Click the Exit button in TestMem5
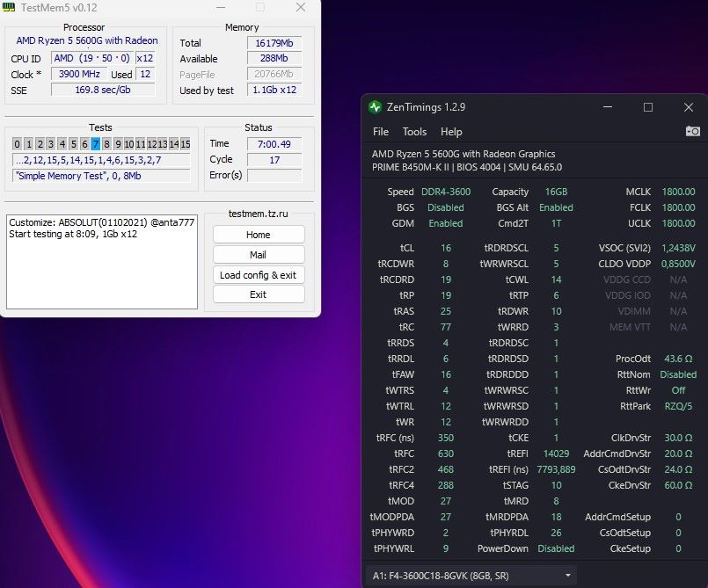This screenshot has width=708, height=588. click(259, 294)
